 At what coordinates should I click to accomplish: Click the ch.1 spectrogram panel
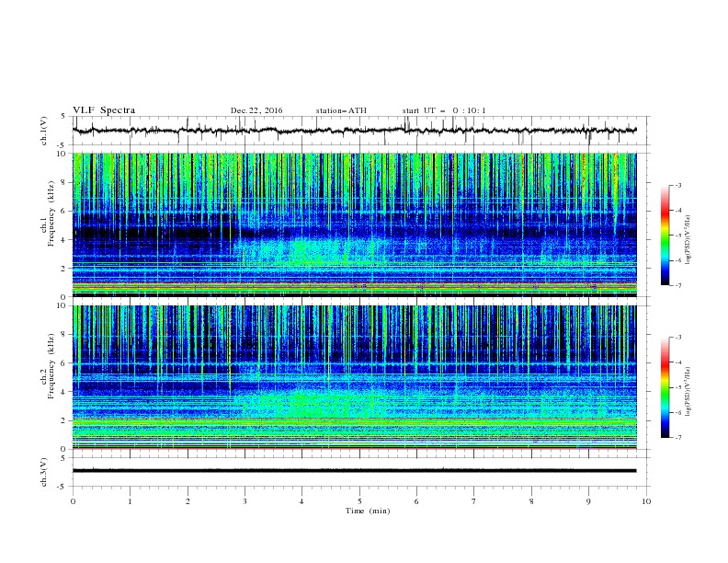point(355,224)
